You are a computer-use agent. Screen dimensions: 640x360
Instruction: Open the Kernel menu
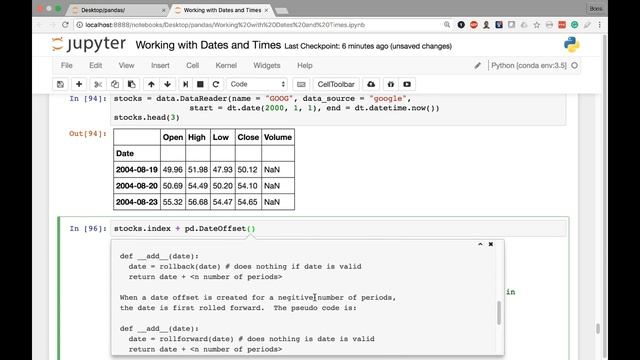226,65
